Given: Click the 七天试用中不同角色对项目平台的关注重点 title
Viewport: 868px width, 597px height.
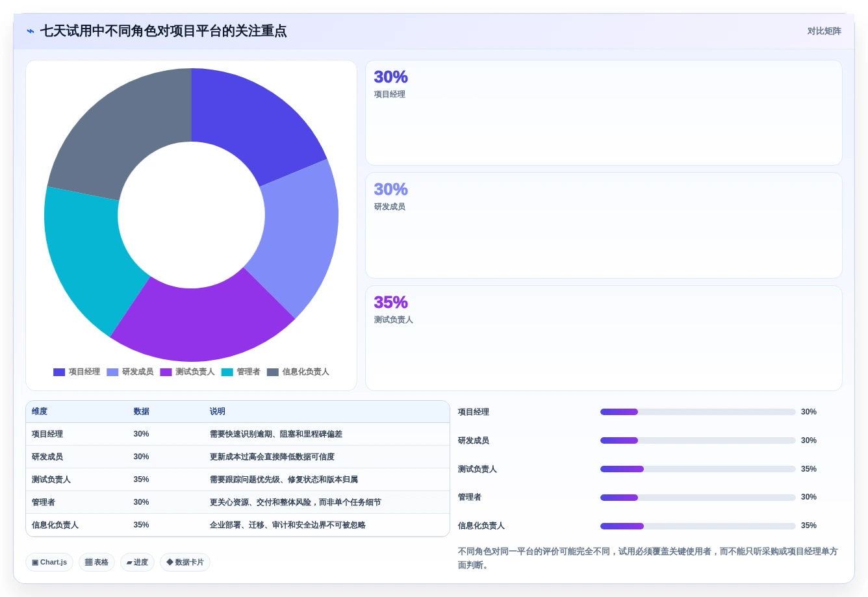Looking at the screenshot, I should point(163,31).
